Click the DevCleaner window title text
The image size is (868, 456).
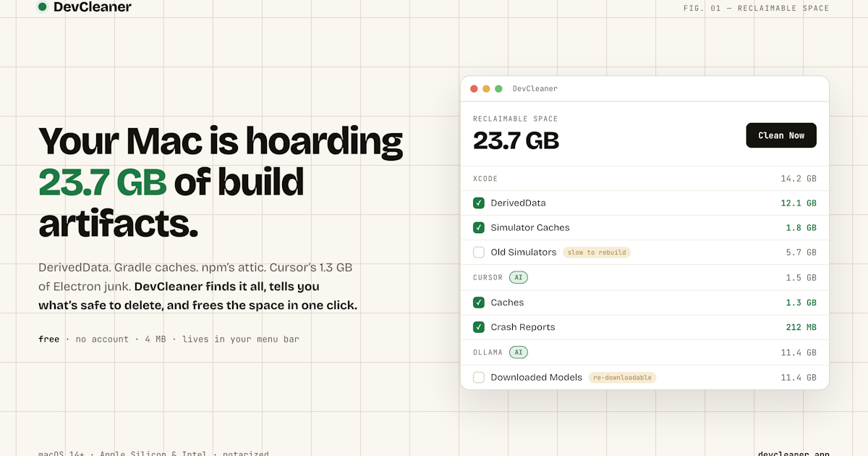(535, 89)
